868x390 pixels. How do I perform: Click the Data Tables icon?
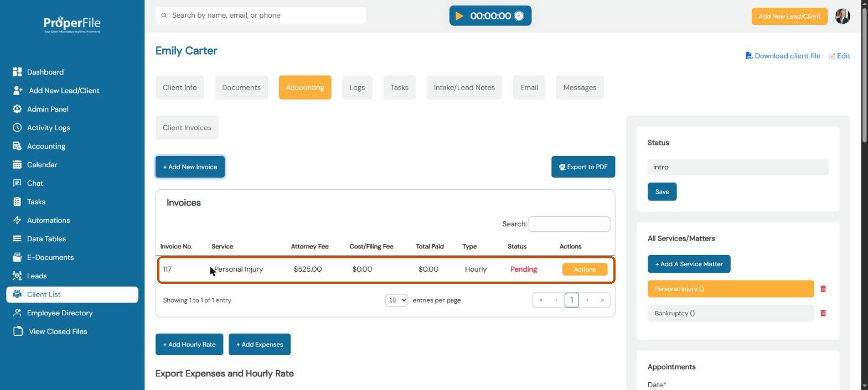coord(17,238)
